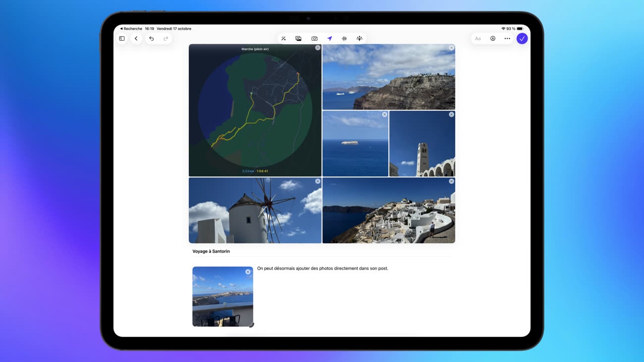Tap the markup pen circle icon

click(493, 39)
